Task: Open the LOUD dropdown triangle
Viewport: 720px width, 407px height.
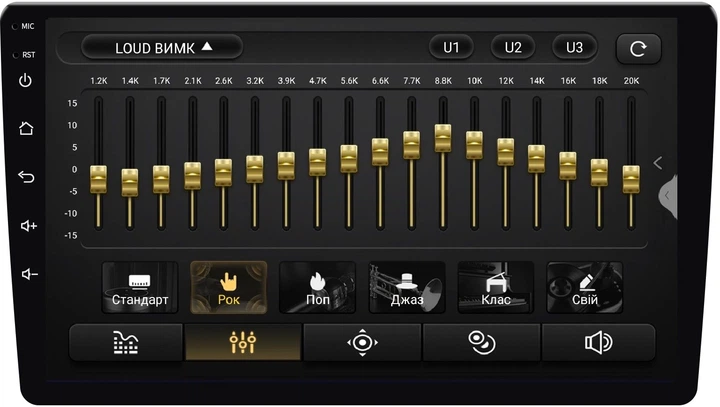Action: point(207,46)
